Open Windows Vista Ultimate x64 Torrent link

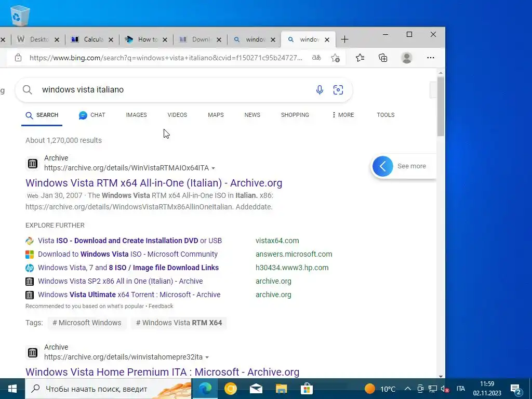click(x=129, y=295)
